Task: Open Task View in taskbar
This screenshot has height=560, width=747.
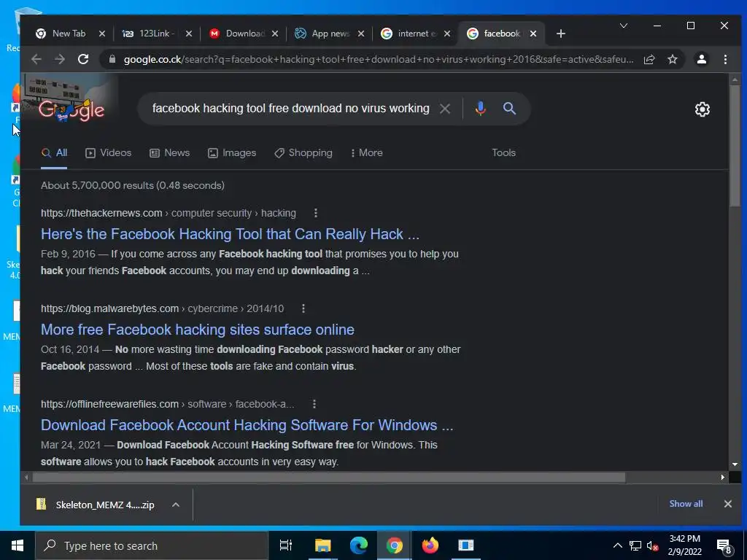Action: point(286,545)
